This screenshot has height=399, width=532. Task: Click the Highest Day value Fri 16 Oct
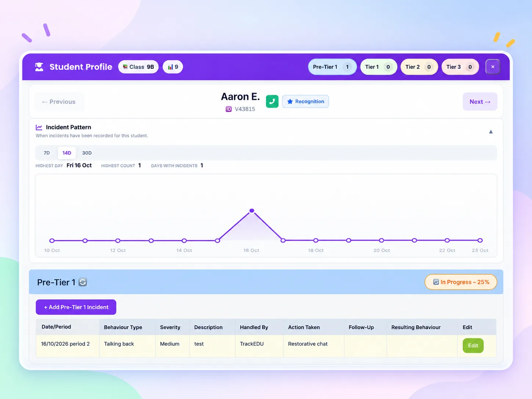coord(79,165)
